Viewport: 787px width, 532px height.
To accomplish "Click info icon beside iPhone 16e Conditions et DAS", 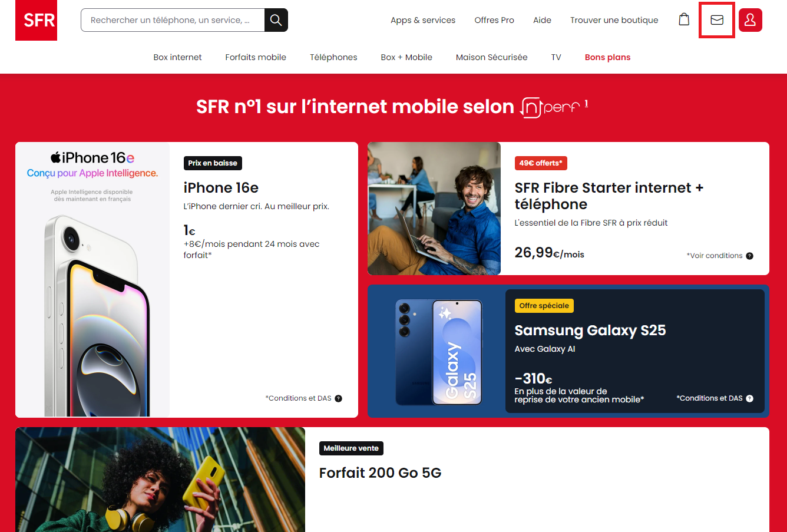I will click(x=338, y=398).
